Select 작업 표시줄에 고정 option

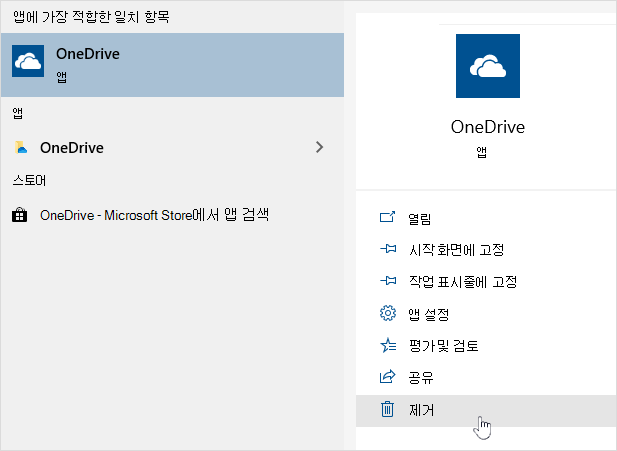point(486,282)
